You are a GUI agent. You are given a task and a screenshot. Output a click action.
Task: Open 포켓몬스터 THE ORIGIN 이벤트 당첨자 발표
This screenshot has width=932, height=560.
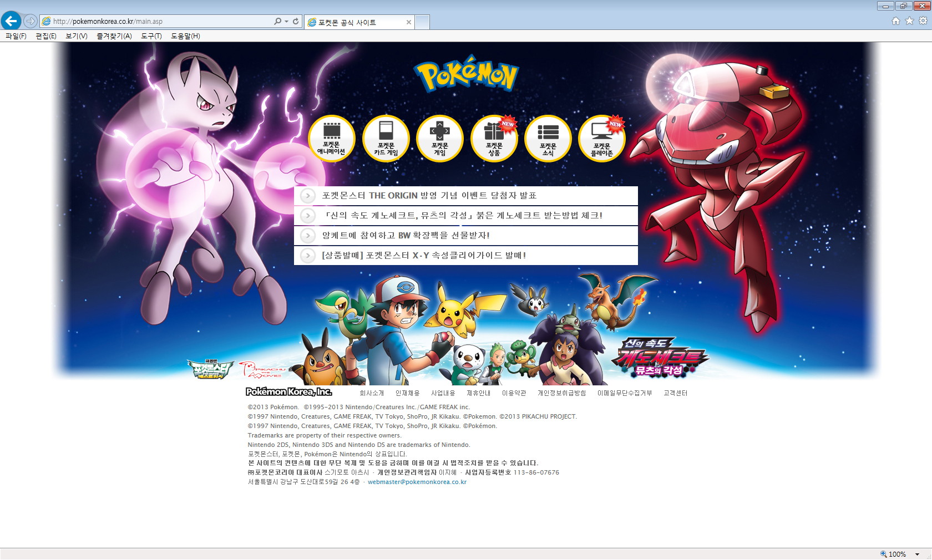tap(429, 196)
